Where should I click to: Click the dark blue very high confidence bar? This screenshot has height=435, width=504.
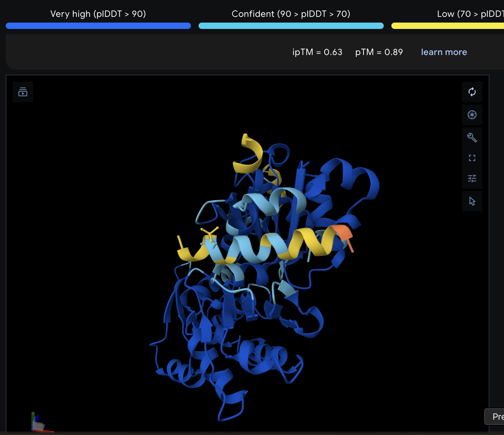tap(98, 26)
